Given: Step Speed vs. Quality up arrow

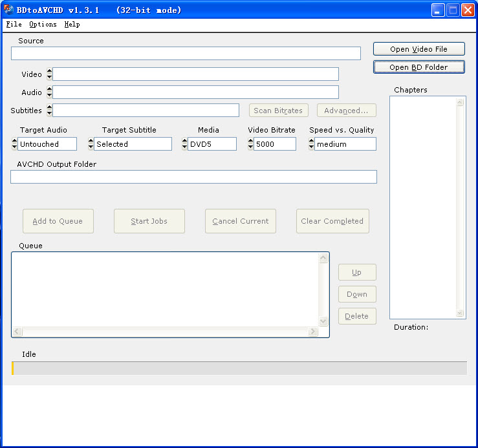Looking at the screenshot, I should click(x=311, y=141).
